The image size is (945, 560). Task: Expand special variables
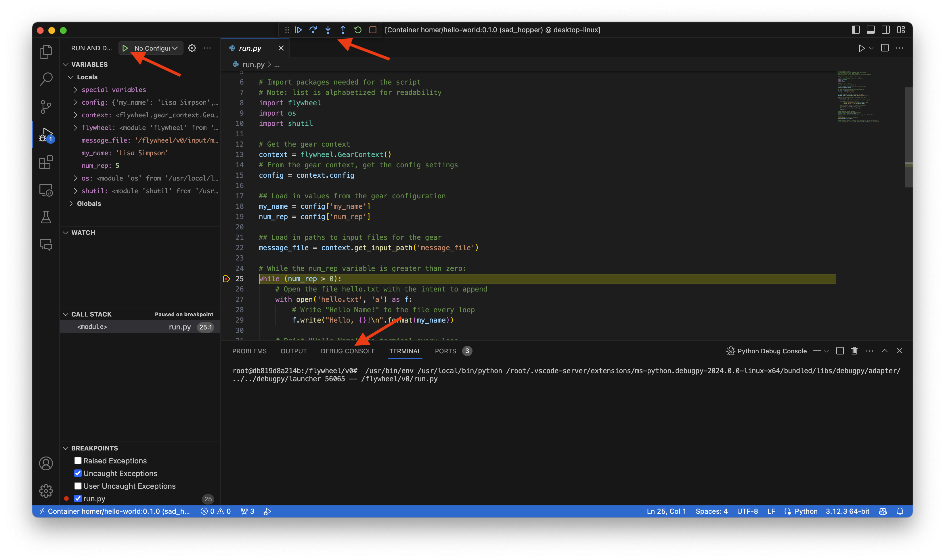pos(75,89)
